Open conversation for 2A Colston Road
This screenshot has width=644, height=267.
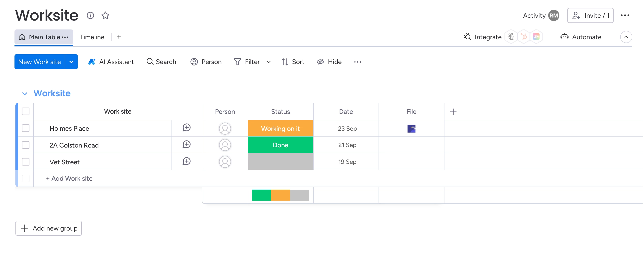click(186, 145)
